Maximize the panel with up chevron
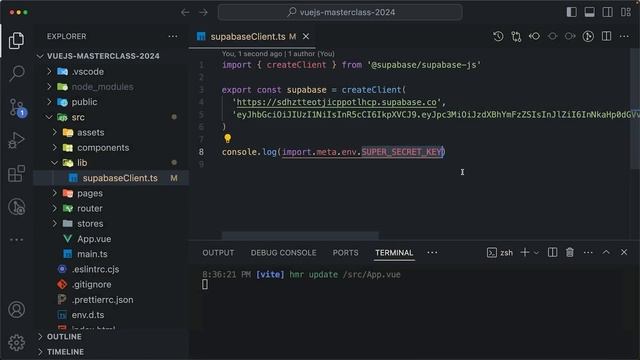 pos(606,252)
